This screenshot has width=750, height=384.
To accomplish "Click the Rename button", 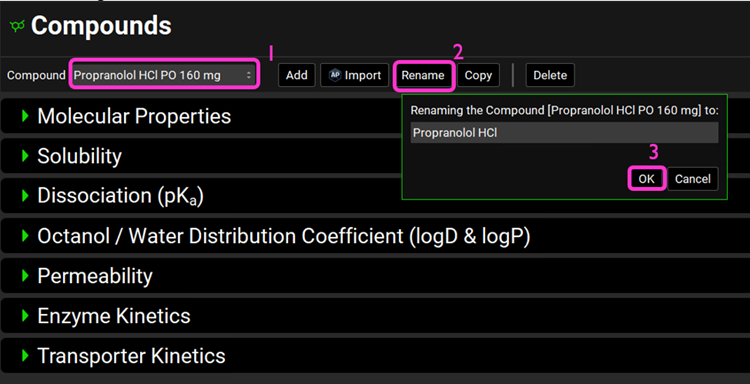I will pyautogui.click(x=423, y=75).
